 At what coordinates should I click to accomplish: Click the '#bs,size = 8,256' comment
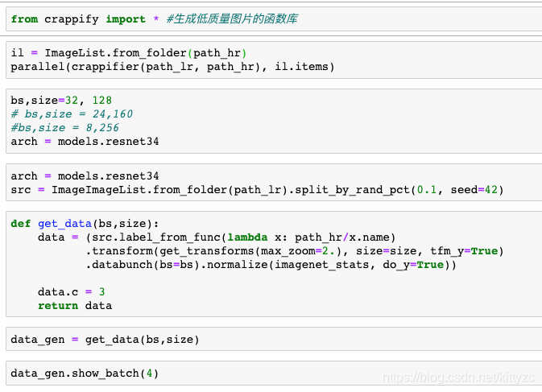[x=64, y=128]
